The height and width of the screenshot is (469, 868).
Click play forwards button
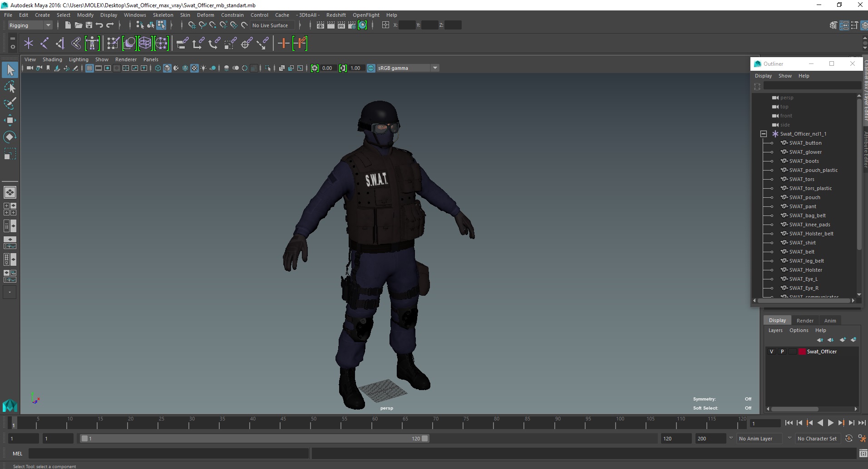[830, 423]
